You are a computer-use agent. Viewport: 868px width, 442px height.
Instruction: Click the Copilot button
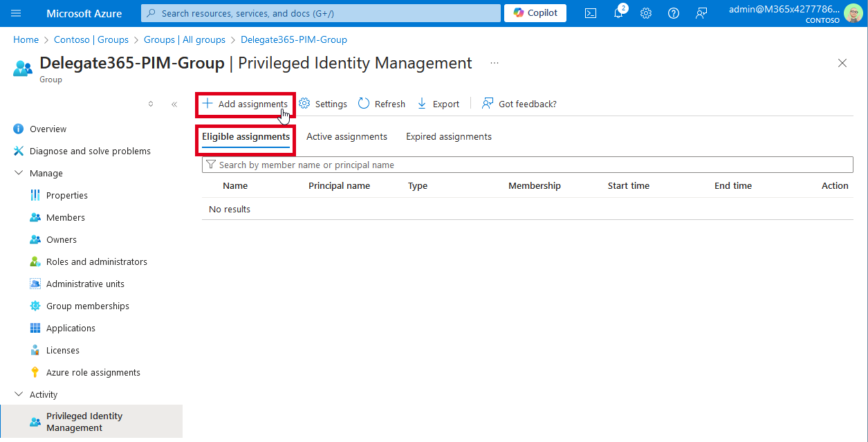click(x=535, y=13)
